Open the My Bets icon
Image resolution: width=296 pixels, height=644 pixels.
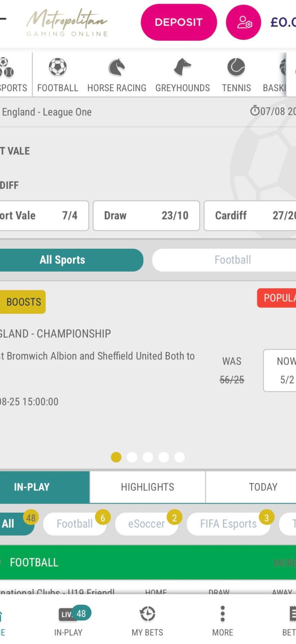147,614
